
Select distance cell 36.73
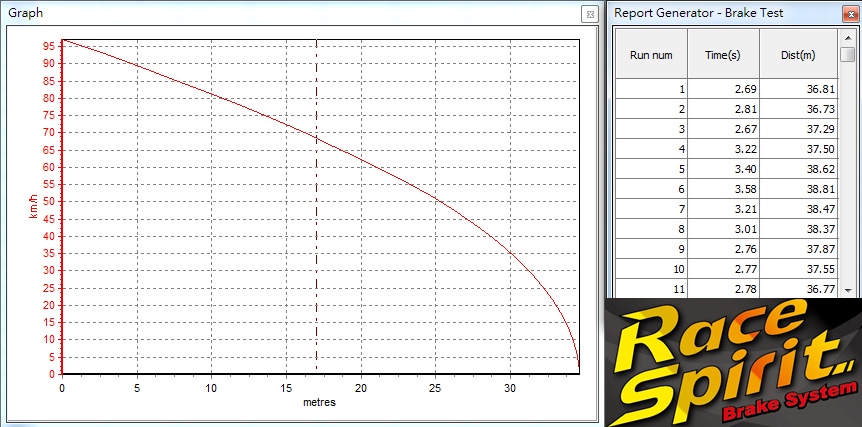coord(799,109)
